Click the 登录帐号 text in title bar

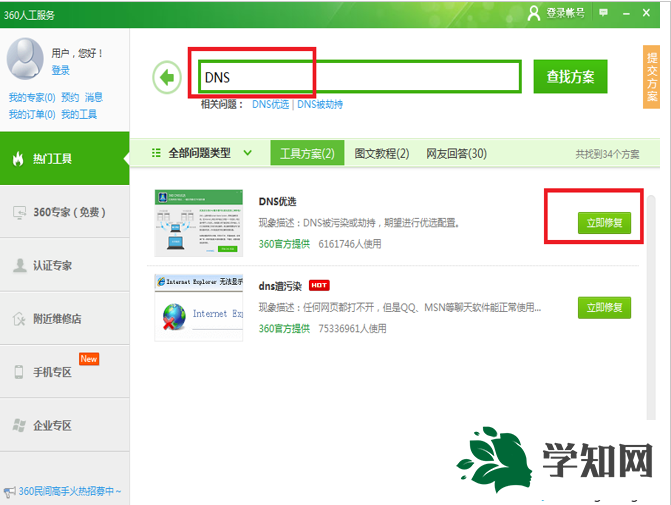point(565,13)
